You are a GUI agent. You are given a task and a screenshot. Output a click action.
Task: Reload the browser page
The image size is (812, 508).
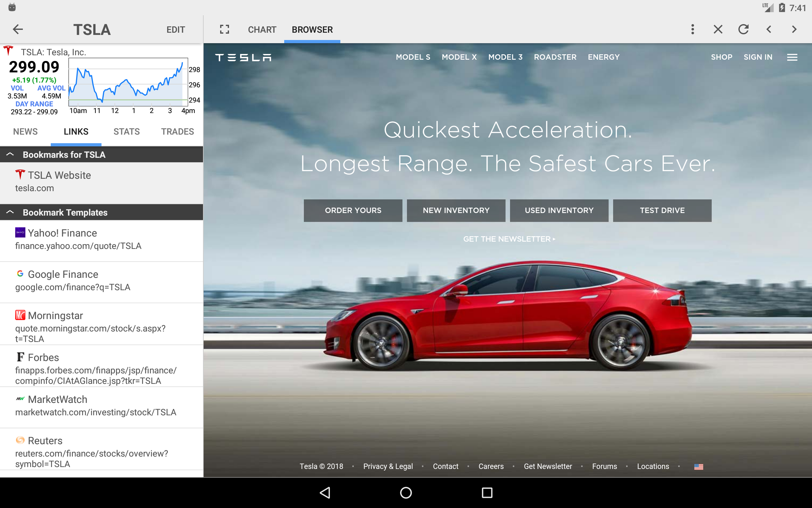pyautogui.click(x=743, y=30)
